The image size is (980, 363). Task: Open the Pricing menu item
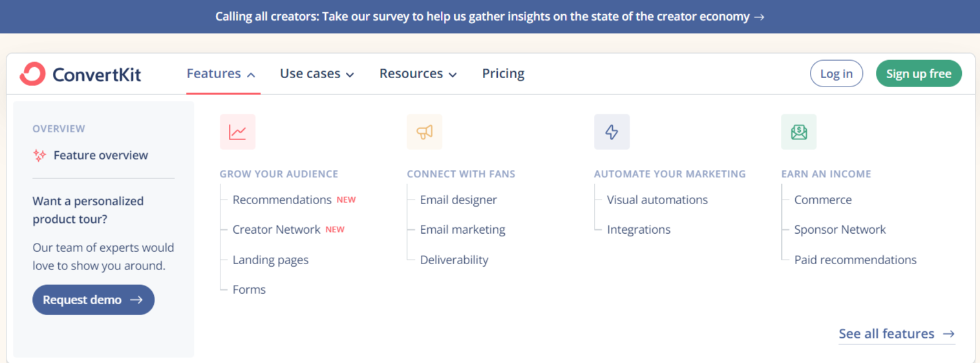[503, 74]
